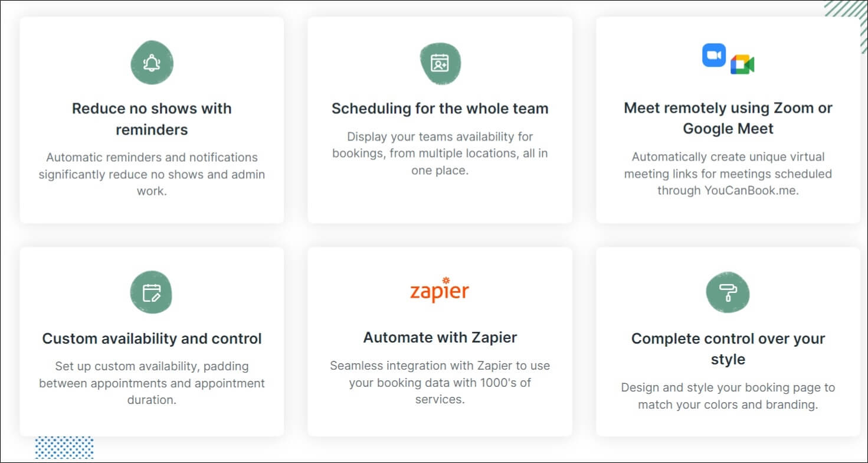Click the orange Zapier logo
Image resolution: width=868 pixels, height=463 pixels.
(440, 289)
